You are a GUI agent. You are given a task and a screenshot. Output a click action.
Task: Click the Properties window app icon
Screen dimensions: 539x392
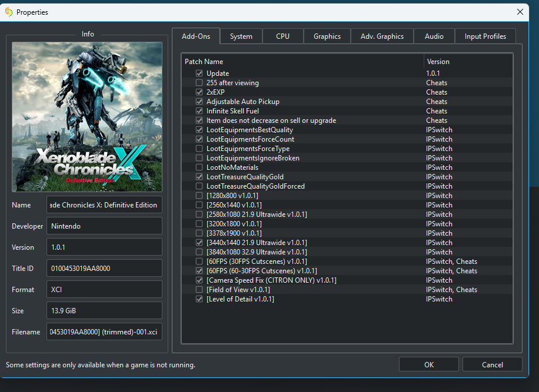click(x=9, y=12)
